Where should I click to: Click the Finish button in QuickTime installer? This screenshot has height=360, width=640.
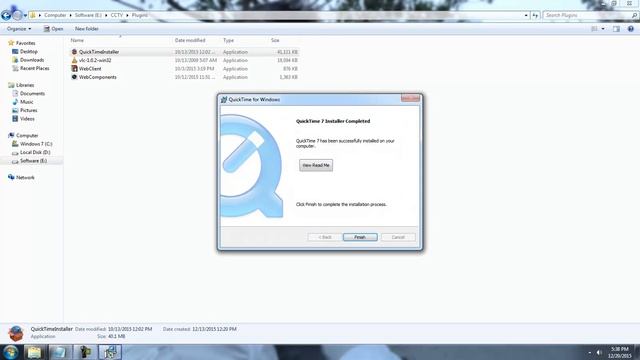360,237
